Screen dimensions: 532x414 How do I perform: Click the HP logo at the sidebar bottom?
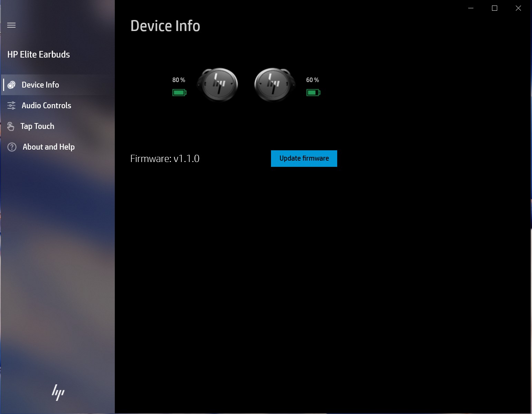coord(58,392)
